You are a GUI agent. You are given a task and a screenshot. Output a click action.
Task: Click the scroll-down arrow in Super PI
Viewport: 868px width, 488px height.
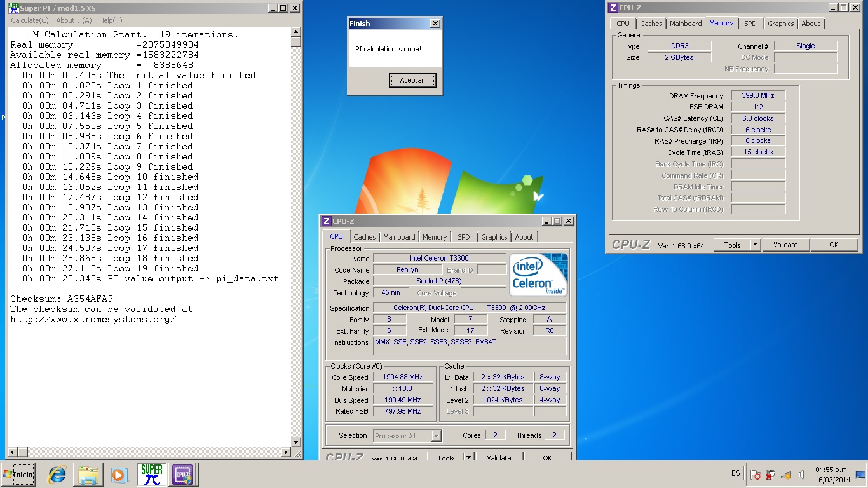click(x=296, y=442)
